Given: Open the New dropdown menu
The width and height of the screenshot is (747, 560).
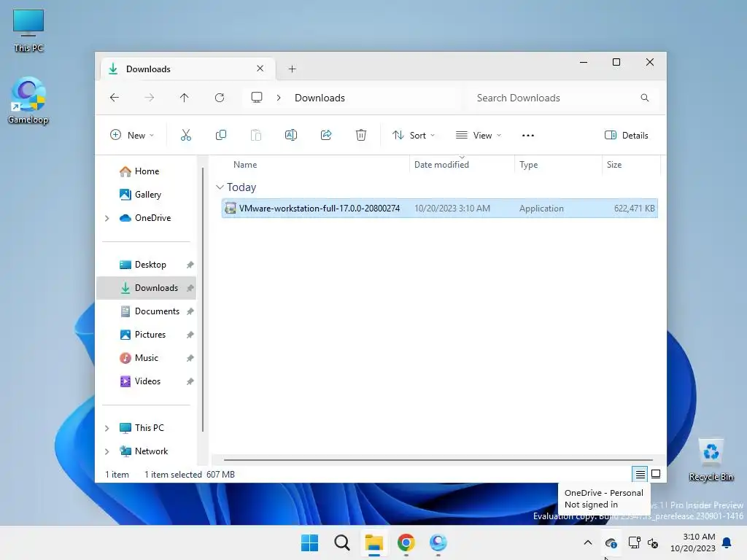Looking at the screenshot, I should click(132, 135).
